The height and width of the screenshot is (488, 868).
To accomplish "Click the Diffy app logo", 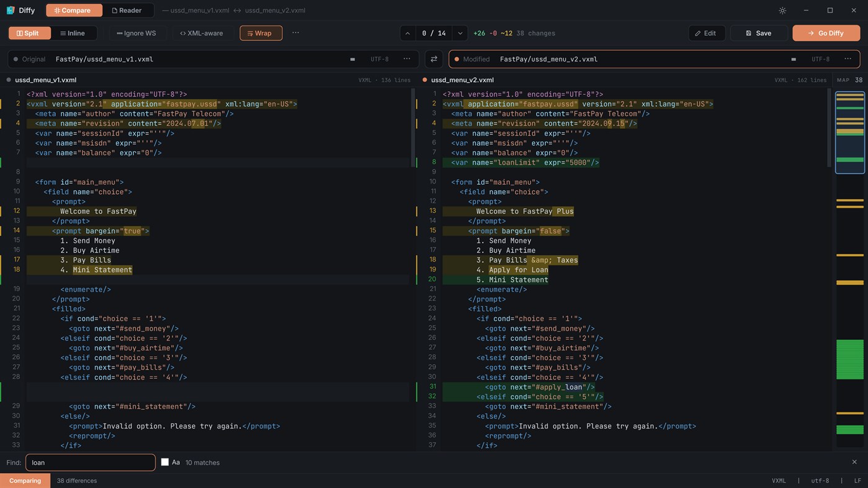I will (11, 11).
